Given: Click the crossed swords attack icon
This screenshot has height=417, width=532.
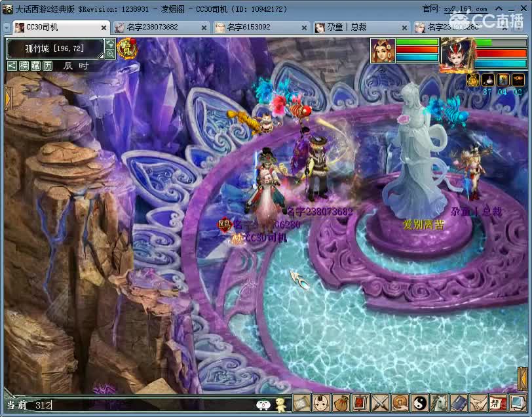Looking at the screenshot, I should click(x=380, y=403).
